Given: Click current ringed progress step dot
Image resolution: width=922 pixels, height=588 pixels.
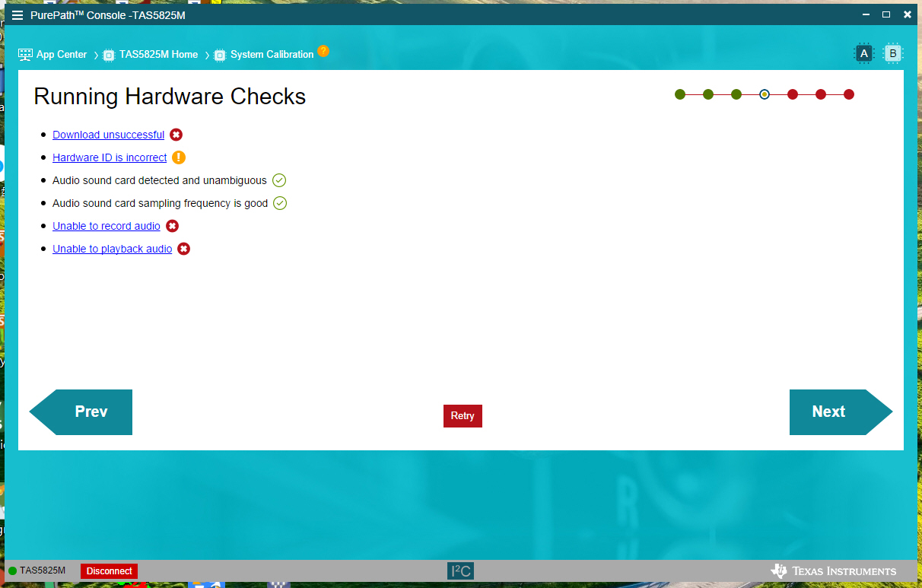Looking at the screenshot, I should [x=765, y=94].
